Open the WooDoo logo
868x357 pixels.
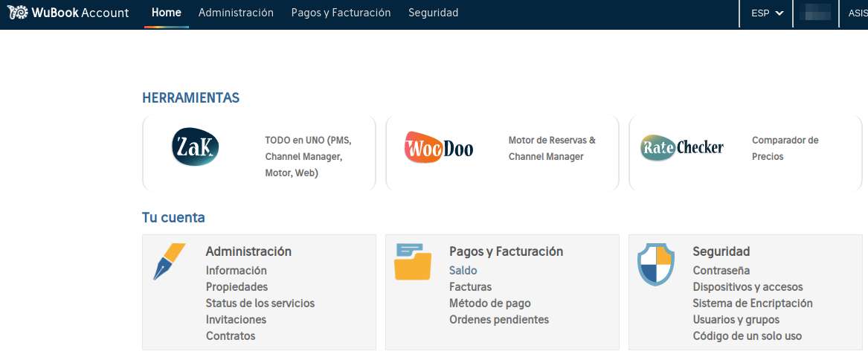(439, 147)
